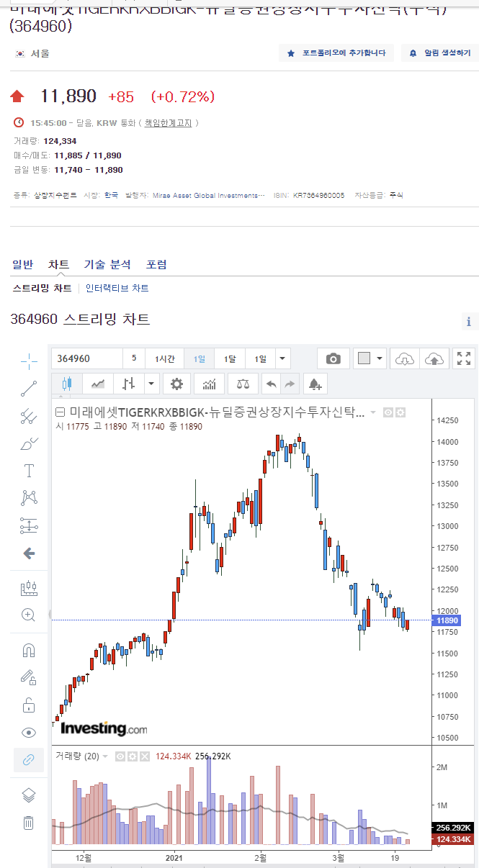Select the measure ruler tool
Viewport: 479px width, 868px height.
29,588
